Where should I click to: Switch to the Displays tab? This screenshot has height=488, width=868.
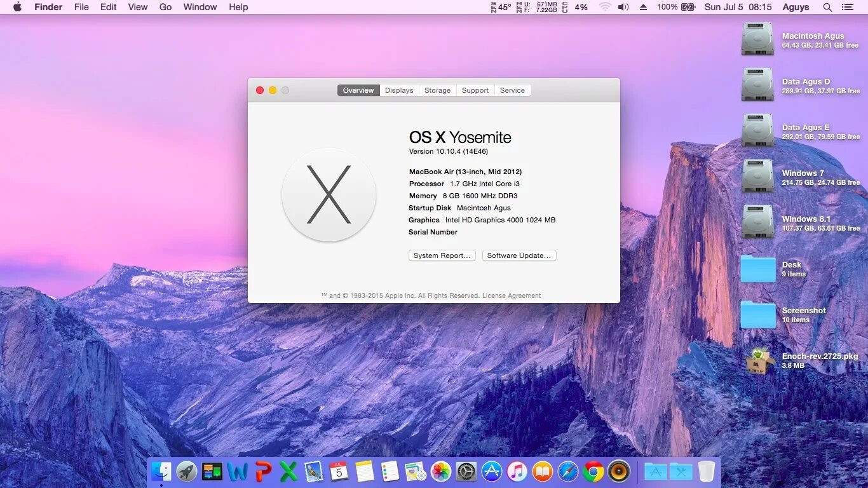coord(399,90)
